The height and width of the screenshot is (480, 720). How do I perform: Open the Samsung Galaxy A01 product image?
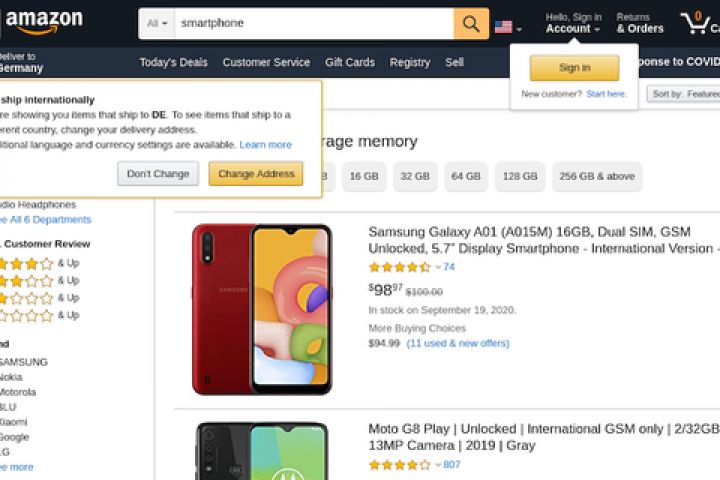[x=262, y=308]
